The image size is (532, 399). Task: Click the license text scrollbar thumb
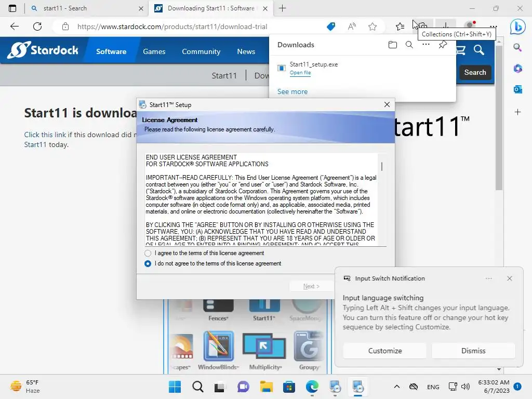tap(382, 166)
